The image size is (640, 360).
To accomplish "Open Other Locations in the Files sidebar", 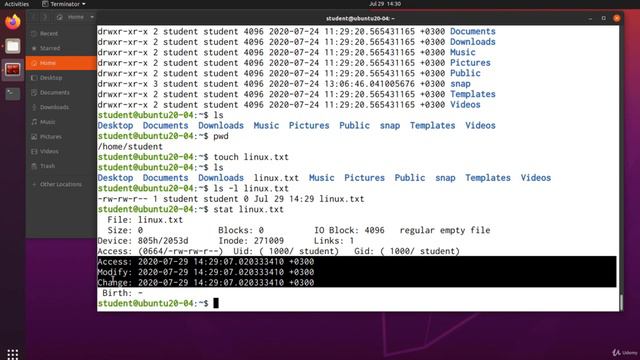I will click(x=61, y=184).
